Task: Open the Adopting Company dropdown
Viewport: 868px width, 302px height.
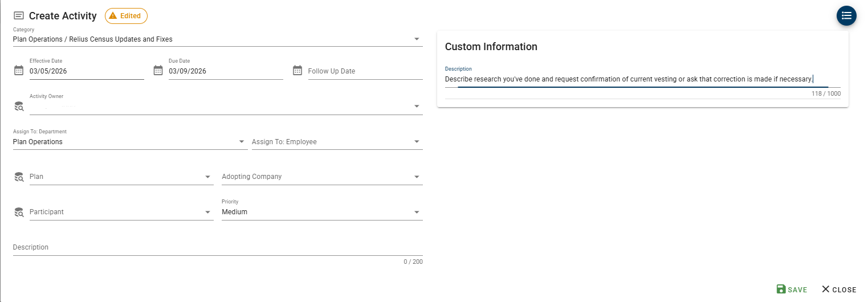Action: (417, 177)
